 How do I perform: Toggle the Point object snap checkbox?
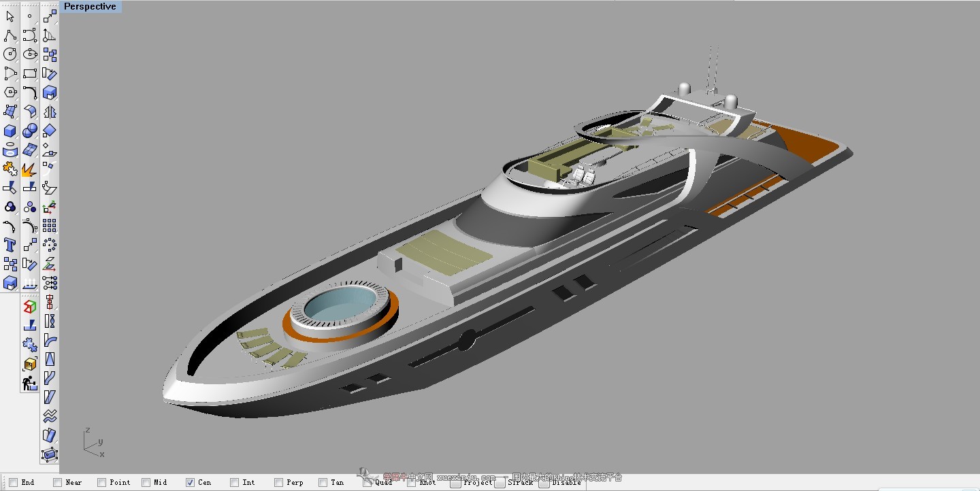(x=102, y=483)
